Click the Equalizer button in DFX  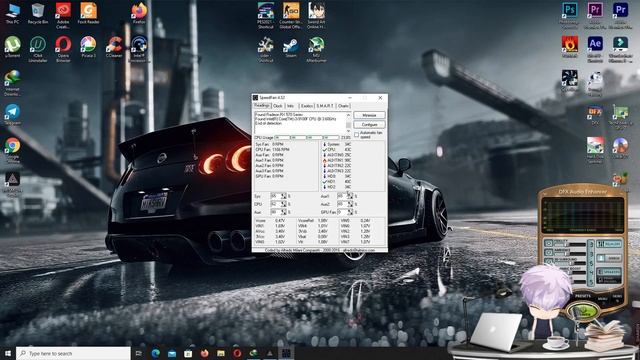pos(609,244)
